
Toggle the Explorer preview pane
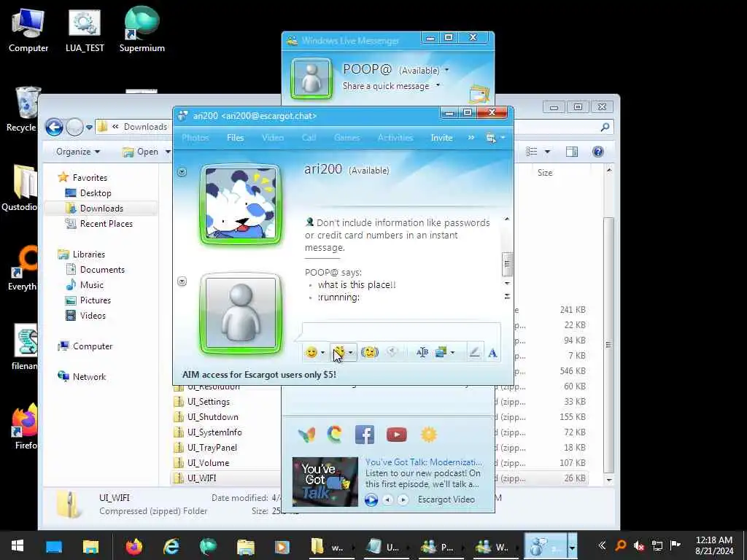572,152
